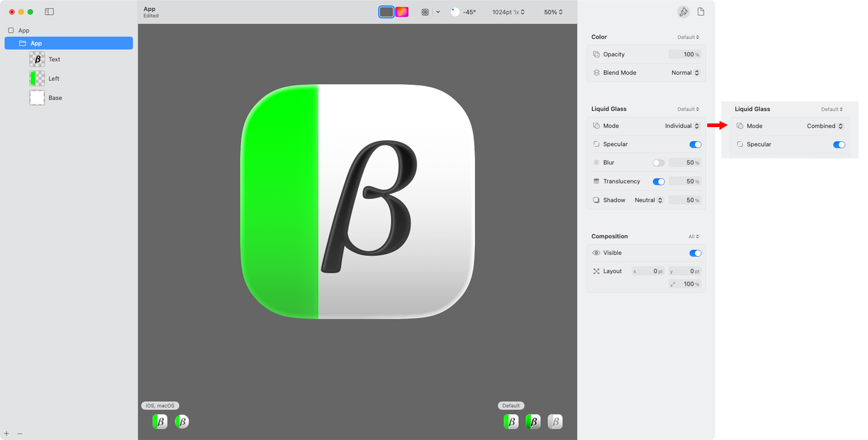The height and width of the screenshot is (440, 868).
Task: Toggle the left sidebar panel
Action: pos(50,12)
